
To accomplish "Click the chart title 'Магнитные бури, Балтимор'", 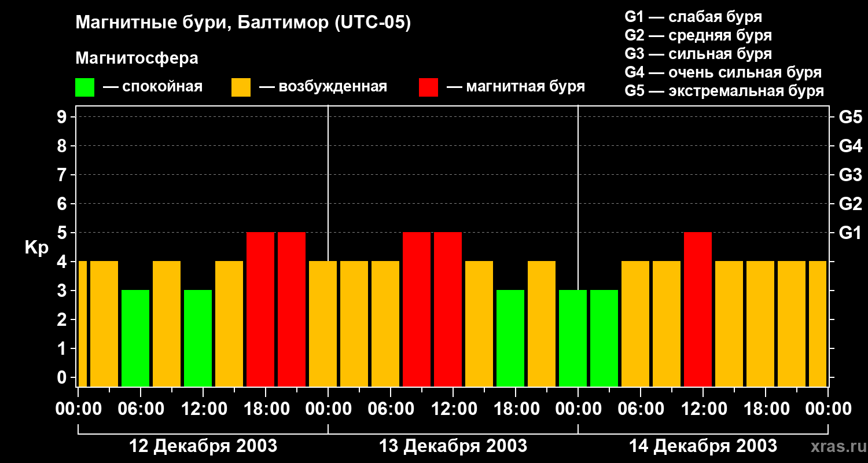I will [243, 23].
